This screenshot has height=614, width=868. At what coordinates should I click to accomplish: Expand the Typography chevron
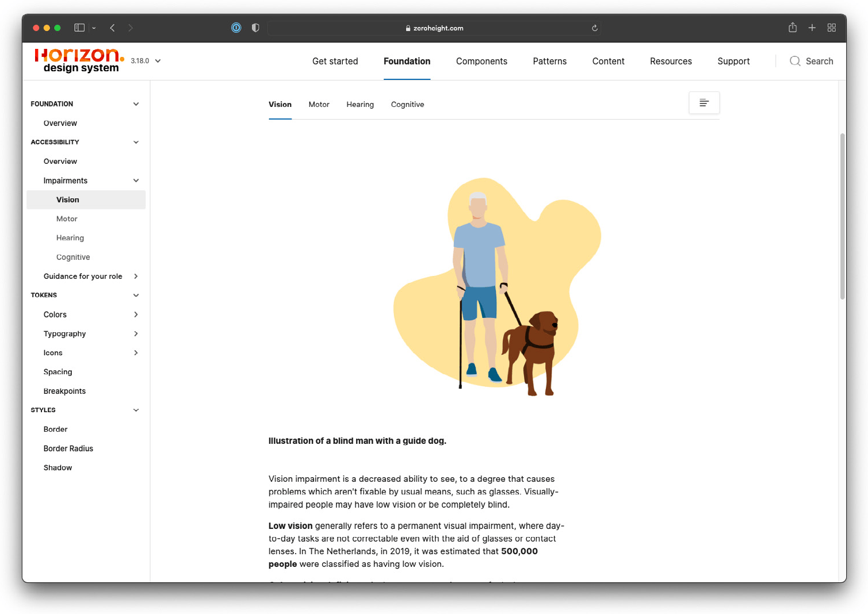click(136, 334)
